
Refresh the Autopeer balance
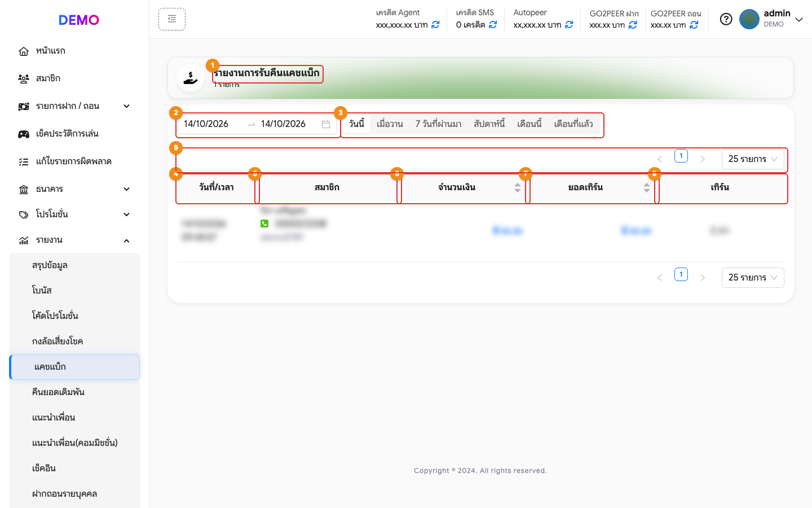(569, 25)
